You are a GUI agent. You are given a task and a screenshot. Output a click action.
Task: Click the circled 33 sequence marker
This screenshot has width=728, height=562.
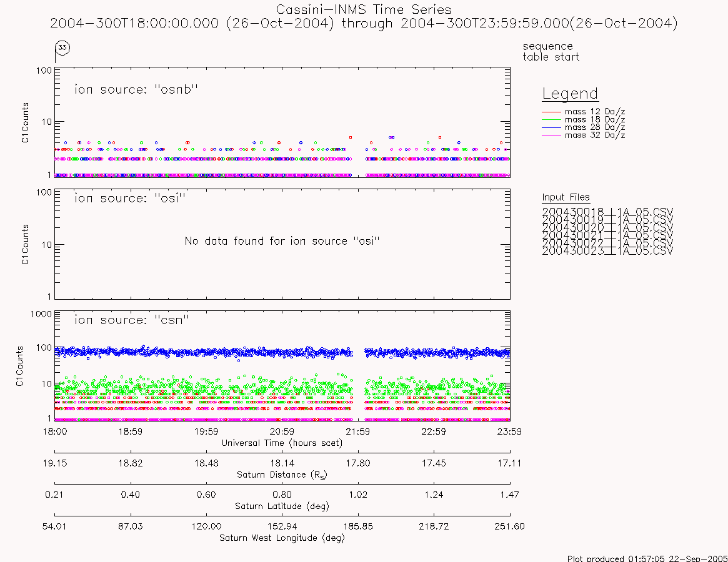click(62, 47)
